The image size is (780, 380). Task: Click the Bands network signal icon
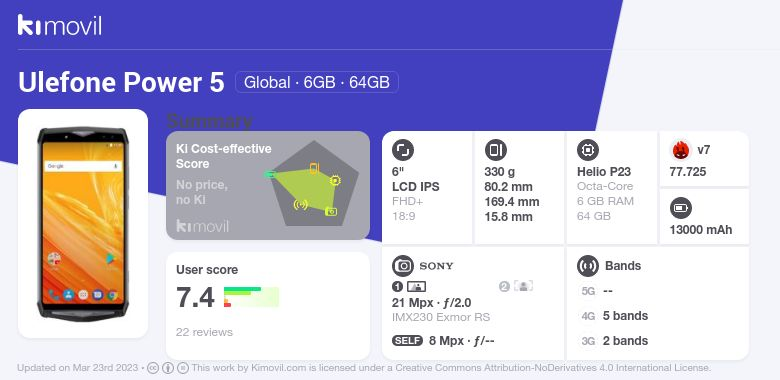click(x=588, y=266)
